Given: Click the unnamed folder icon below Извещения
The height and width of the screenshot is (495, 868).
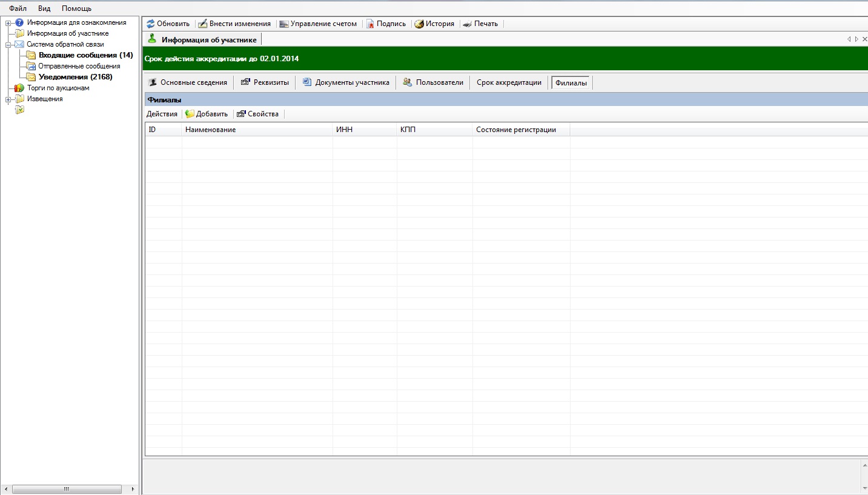Looking at the screenshot, I should coord(19,110).
